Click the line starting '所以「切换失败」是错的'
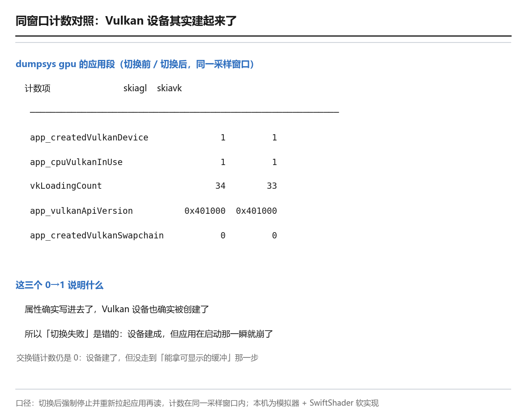This screenshot has width=526, height=420. [x=149, y=334]
